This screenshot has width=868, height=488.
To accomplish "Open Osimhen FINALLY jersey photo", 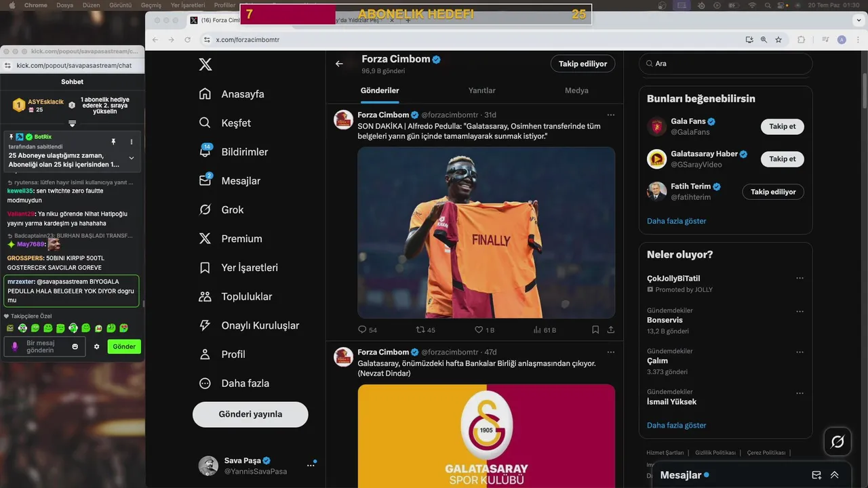I will click(x=486, y=232).
